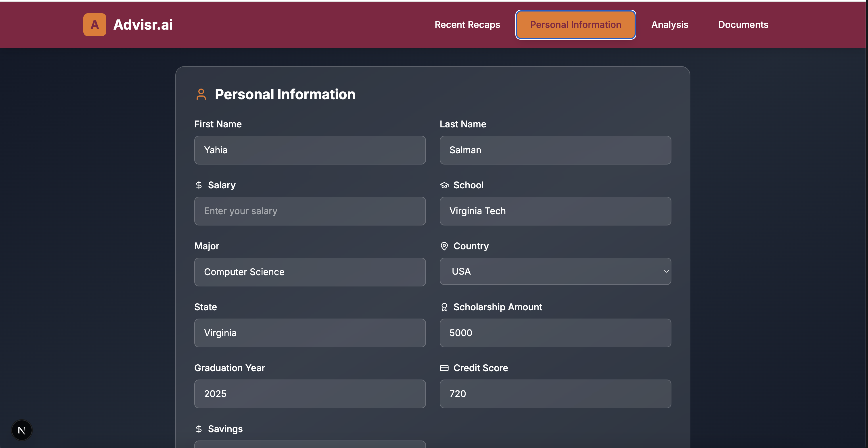Image resolution: width=868 pixels, height=448 pixels.
Task: Click the Credit Score field showing 720
Action: click(555, 394)
